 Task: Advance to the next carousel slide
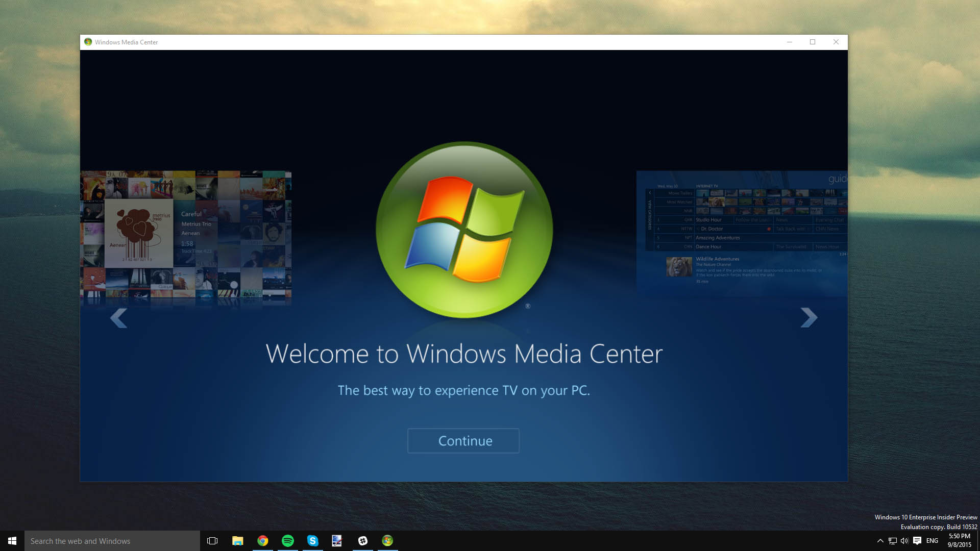(808, 317)
